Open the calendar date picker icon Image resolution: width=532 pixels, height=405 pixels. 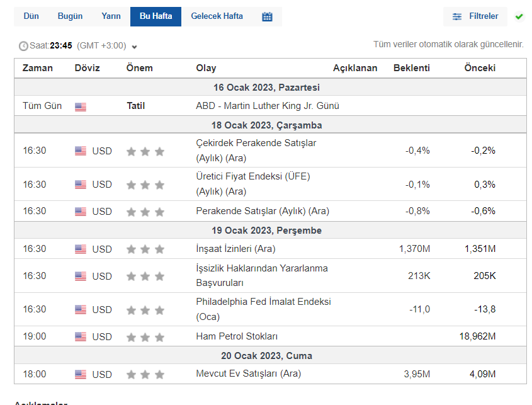tap(267, 17)
